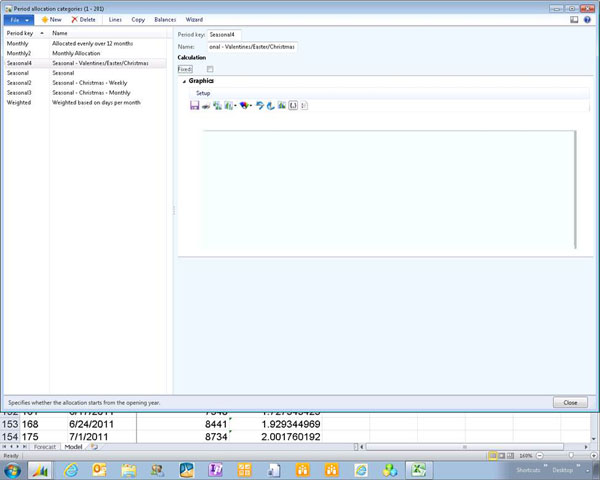Select Normal view in Excel status bar
This screenshot has width=600, height=480.
(493, 456)
